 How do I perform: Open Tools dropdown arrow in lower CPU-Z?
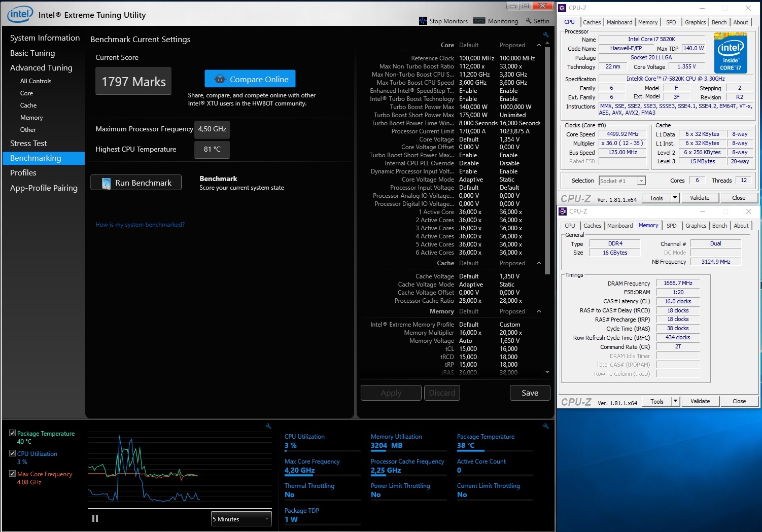tap(675, 401)
